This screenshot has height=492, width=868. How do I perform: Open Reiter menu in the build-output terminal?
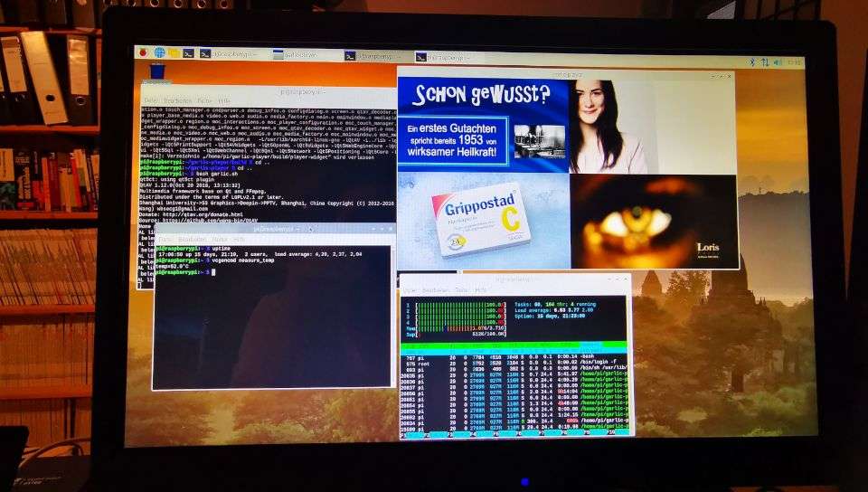point(204,101)
